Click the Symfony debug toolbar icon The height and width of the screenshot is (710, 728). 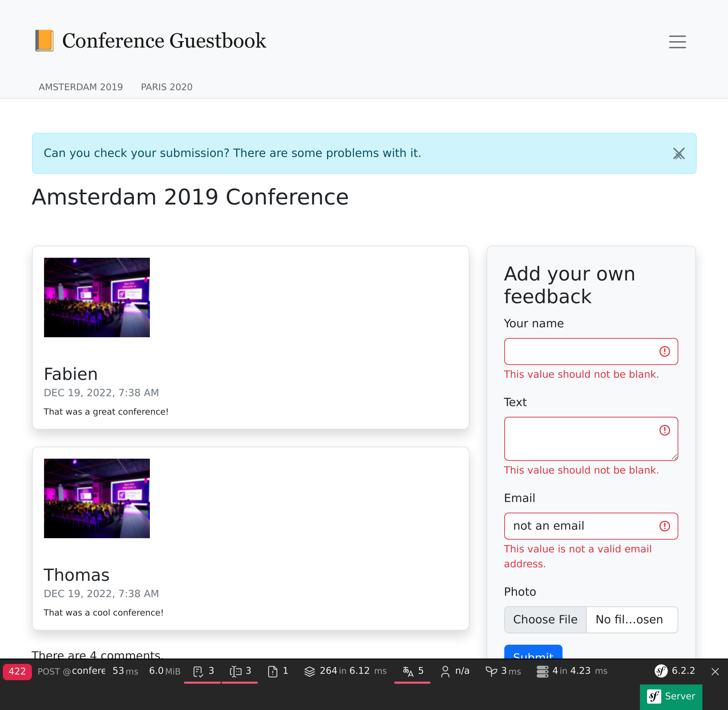point(663,672)
